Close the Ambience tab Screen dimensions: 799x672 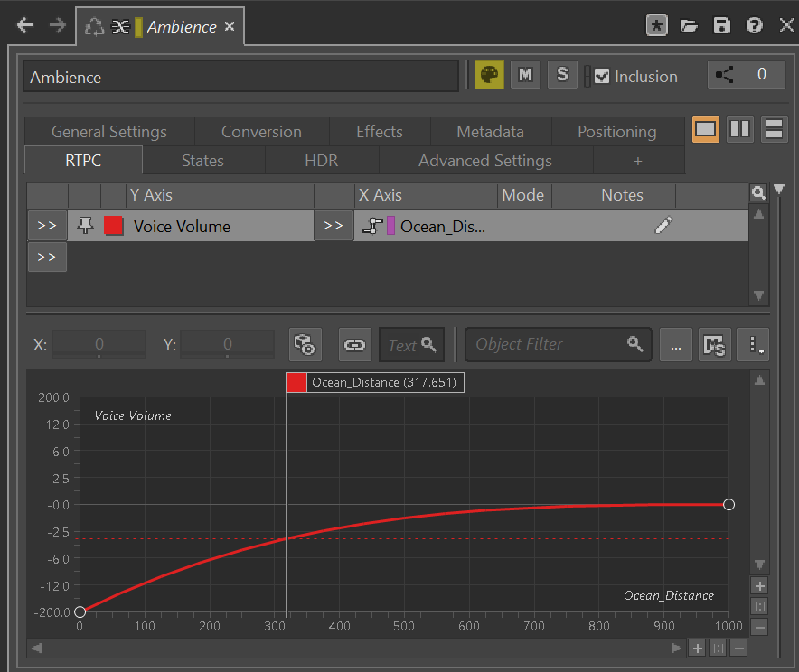click(x=230, y=26)
